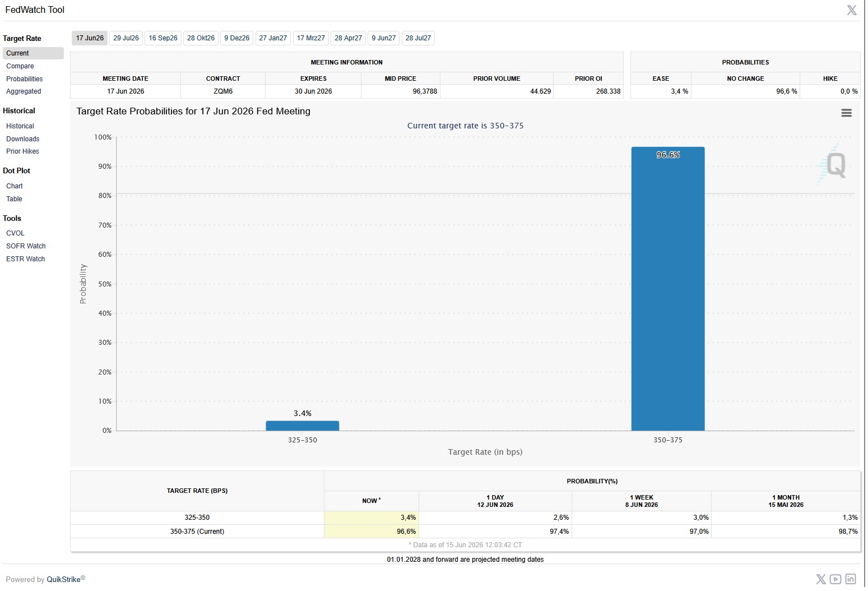
Task: Open the CVOL tool link
Action: (x=15, y=233)
